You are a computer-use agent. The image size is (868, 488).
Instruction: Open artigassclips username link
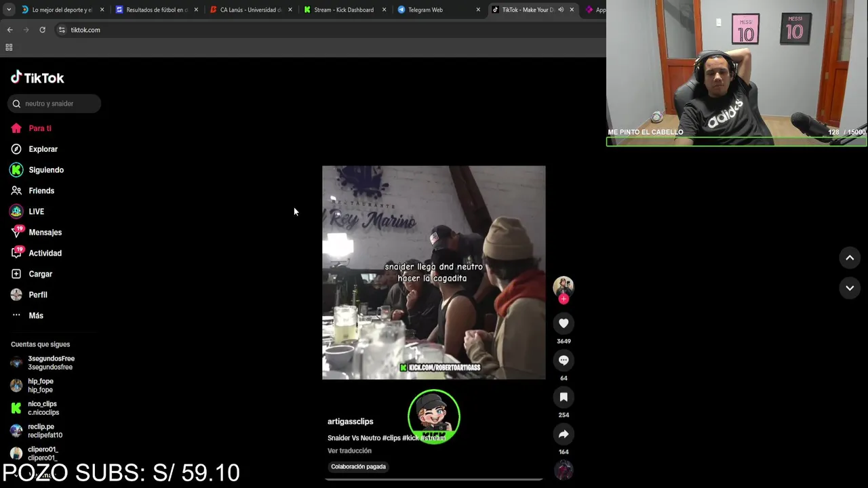coord(350,422)
